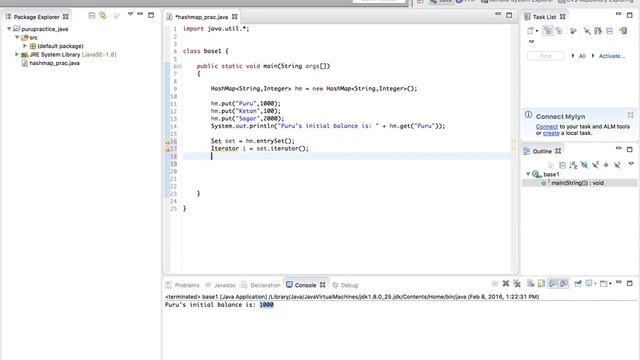Viewport: 640px width, 360px height.
Task: Click Display Selected Console icon
Action: (589, 284)
